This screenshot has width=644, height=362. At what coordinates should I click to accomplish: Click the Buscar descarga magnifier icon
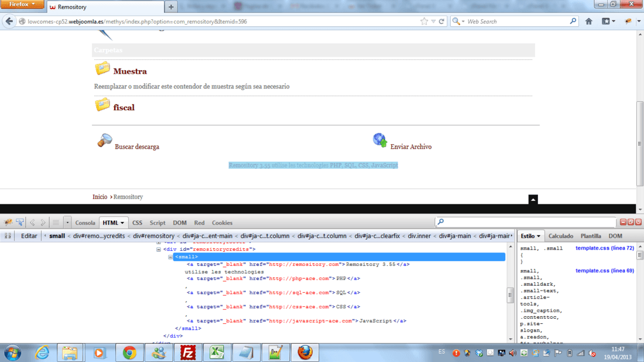(x=104, y=141)
